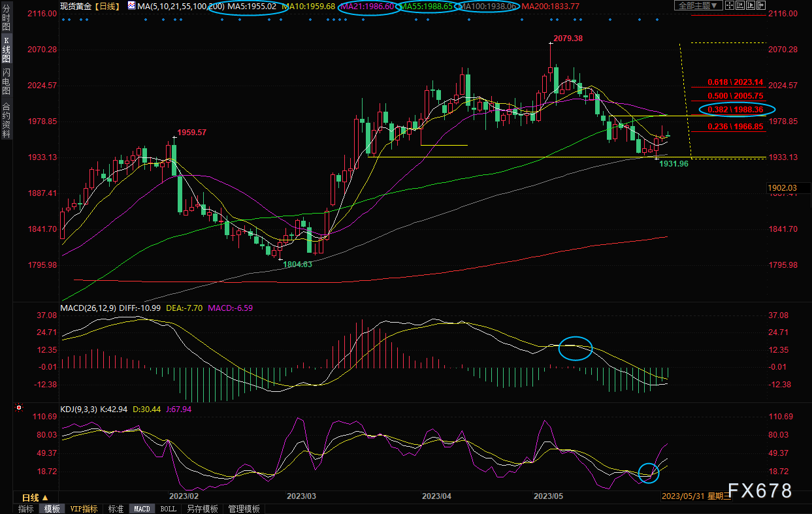
Task: Toggle the MACD template
Action: point(142,509)
